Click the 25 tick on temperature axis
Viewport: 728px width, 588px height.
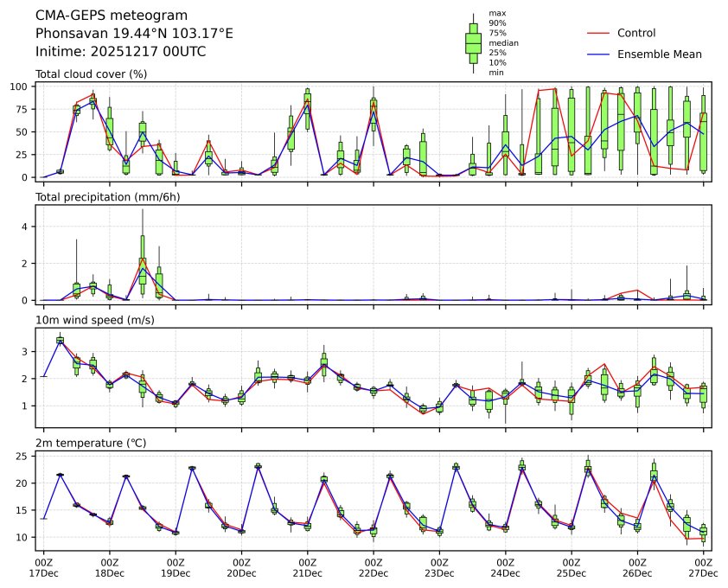point(23,456)
